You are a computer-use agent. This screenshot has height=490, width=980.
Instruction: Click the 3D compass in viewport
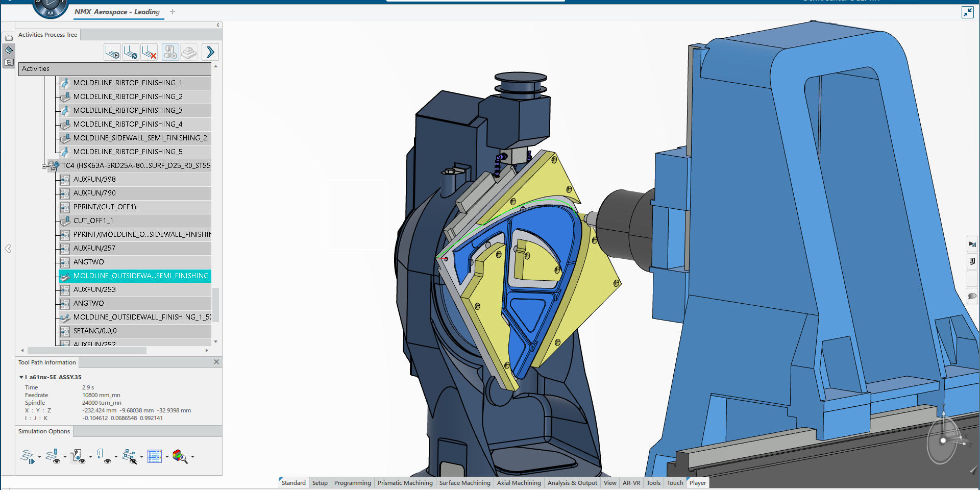943,440
